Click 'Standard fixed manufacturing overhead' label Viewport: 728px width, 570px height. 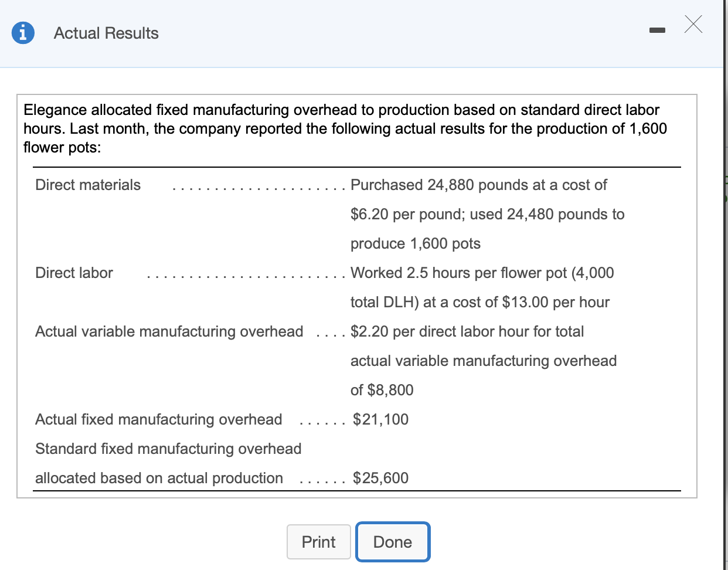pos(168,449)
